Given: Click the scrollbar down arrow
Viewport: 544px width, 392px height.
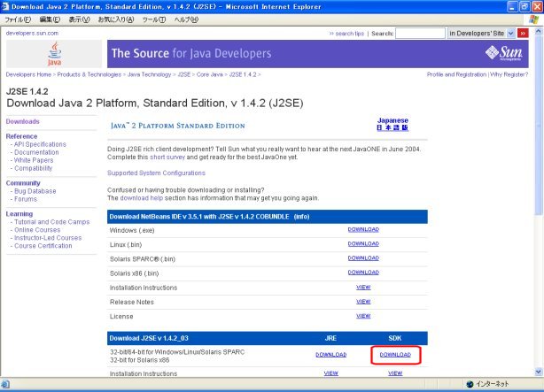Looking at the screenshot, I should point(538,373).
